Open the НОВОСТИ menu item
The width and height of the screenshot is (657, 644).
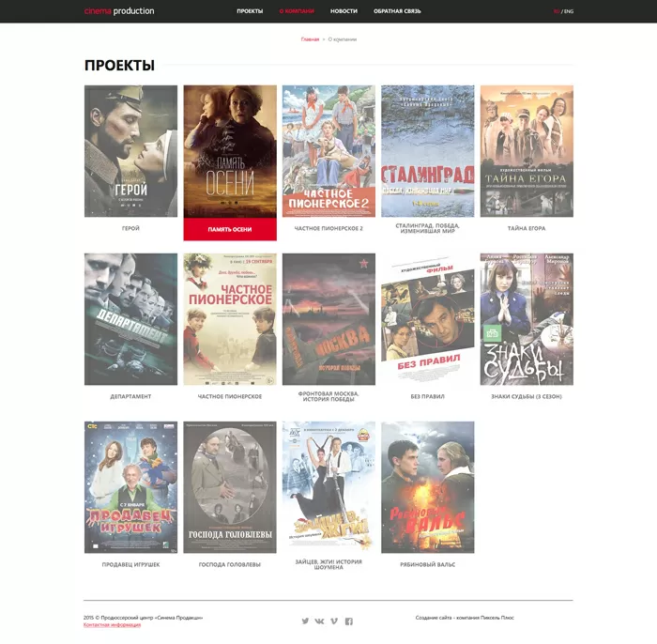pyautogui.click(x=344, y=11)
